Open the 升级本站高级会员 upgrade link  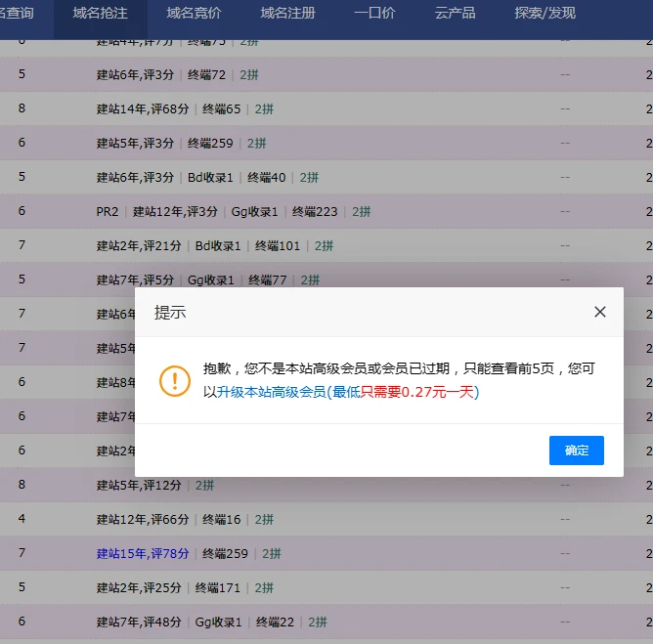point(271,392)
